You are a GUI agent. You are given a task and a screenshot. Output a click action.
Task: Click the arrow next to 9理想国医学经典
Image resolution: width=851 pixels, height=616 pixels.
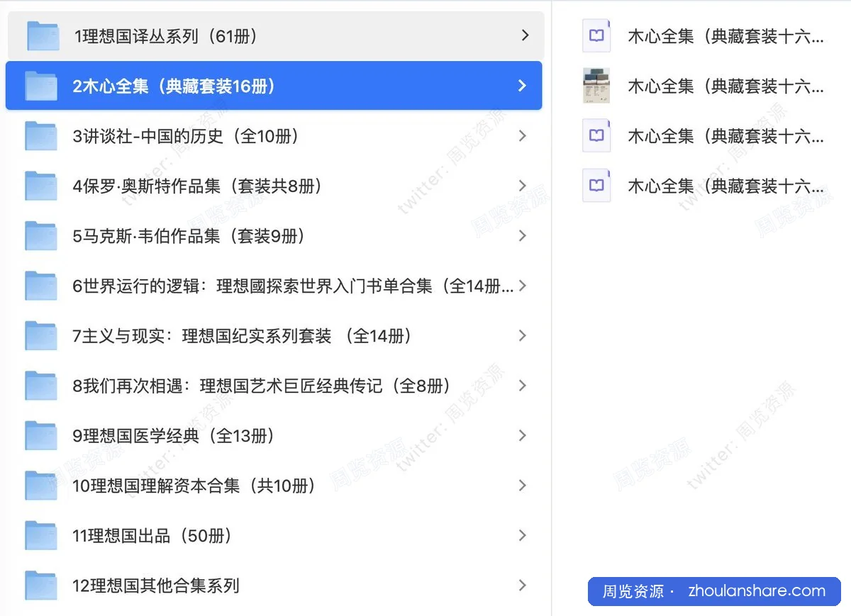(523, 436)
